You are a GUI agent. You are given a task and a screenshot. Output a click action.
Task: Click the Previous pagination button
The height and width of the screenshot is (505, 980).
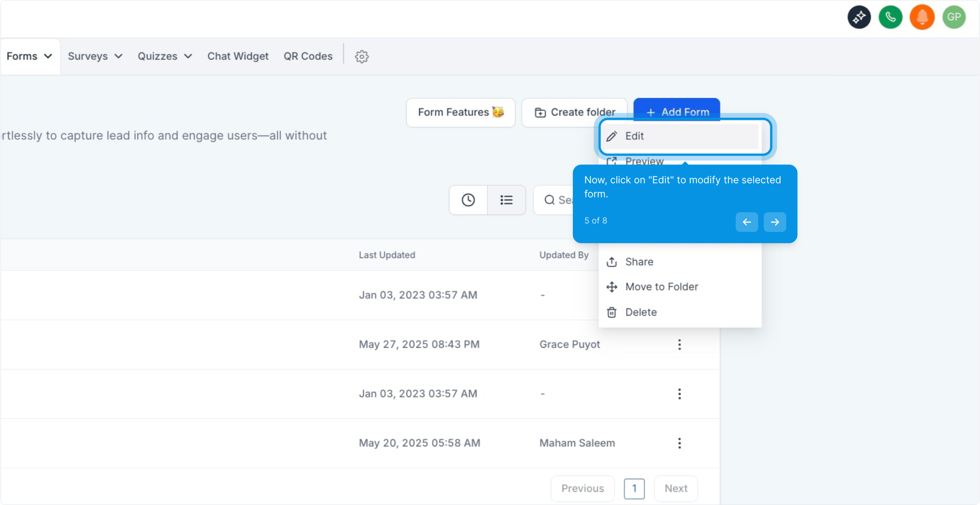click(x=583, y=489)
